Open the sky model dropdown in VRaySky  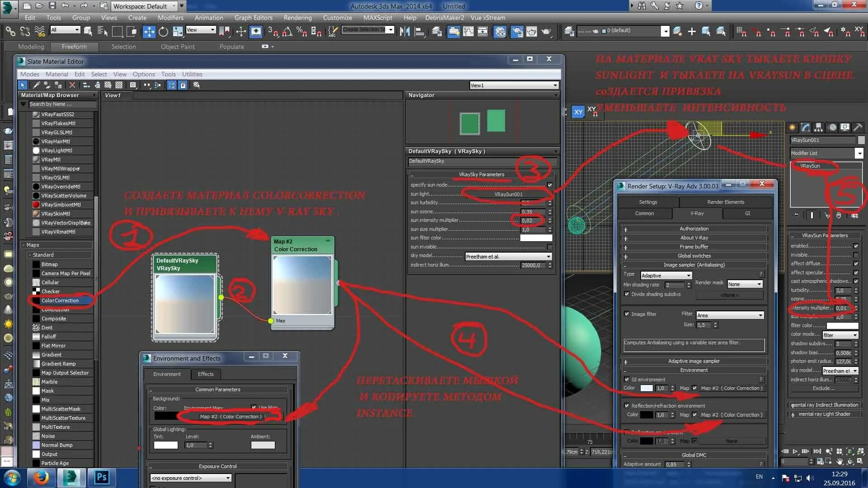pyautogui.click(x=508, y=256)
